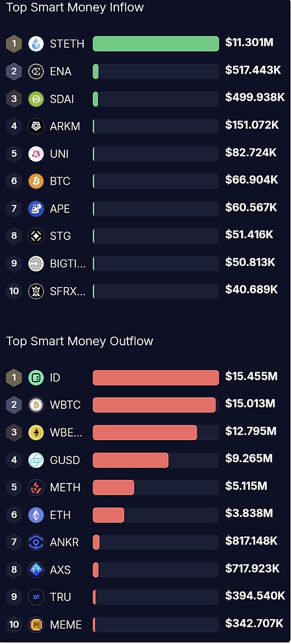This screenshot has height=644, width=291.
Task: Click the BIGTI... truncated token name
Action: click(x=68, y=264)
